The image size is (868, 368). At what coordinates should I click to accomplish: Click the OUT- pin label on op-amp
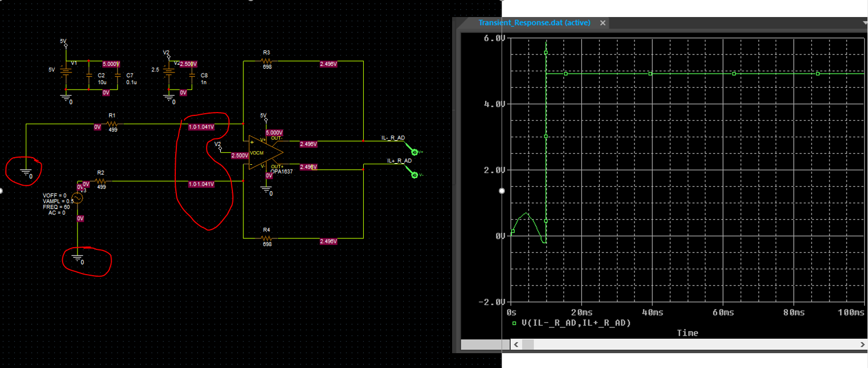pos(276,138)
